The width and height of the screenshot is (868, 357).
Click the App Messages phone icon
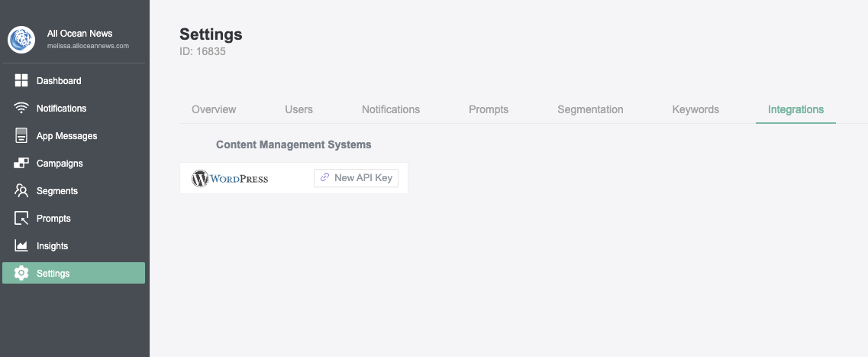(x=21, y=136)
